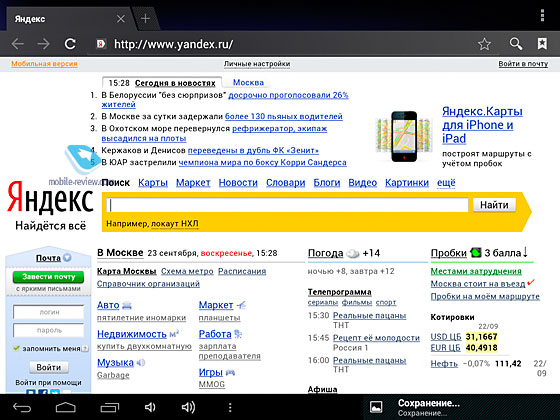The image size is (560, 420).
Task: Open the system bar three-dot menu
Action: (230, 408)
